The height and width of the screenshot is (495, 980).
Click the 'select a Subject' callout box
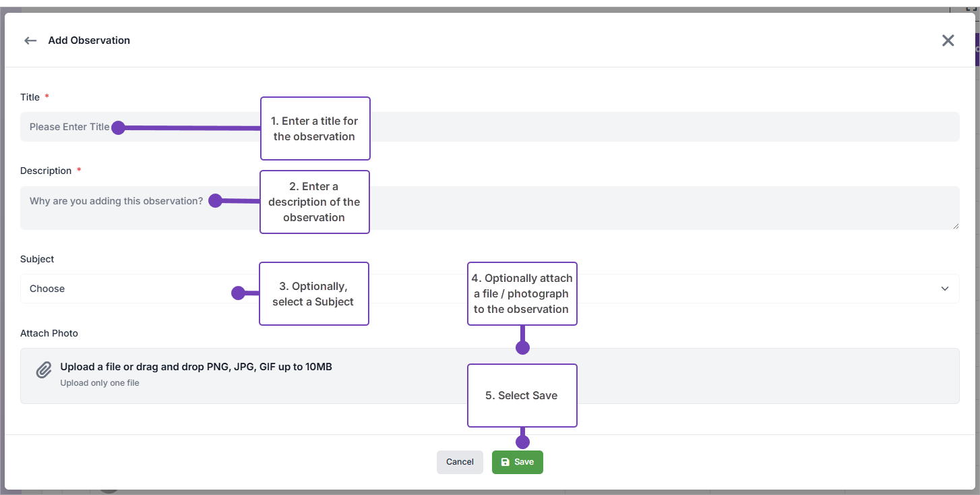click(x=314, y=294)
